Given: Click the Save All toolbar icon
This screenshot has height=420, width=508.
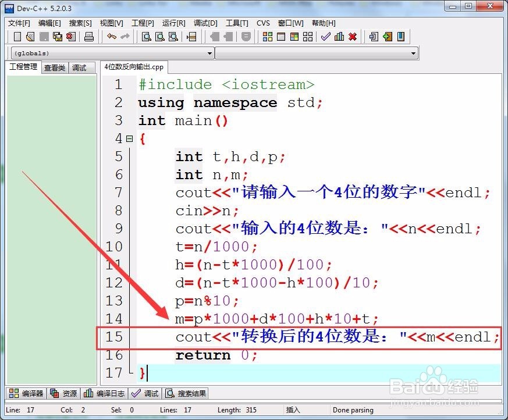Looking at the screenshot, I should (x=58, y=37).
